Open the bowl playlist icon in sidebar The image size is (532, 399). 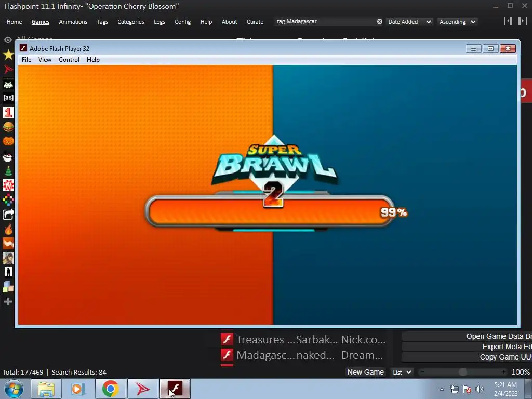click(x=8, y=157)
